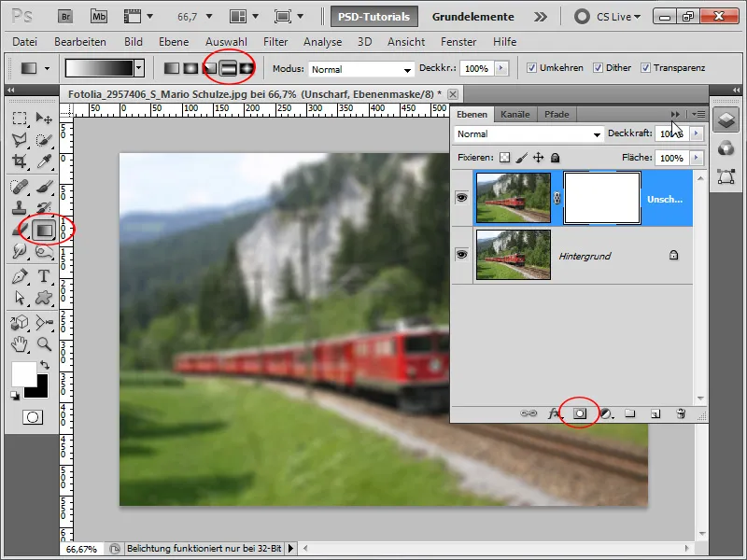Click the PSD-Tutorials workspace button
Screen dimensions: 747x560
click(374, 17)
